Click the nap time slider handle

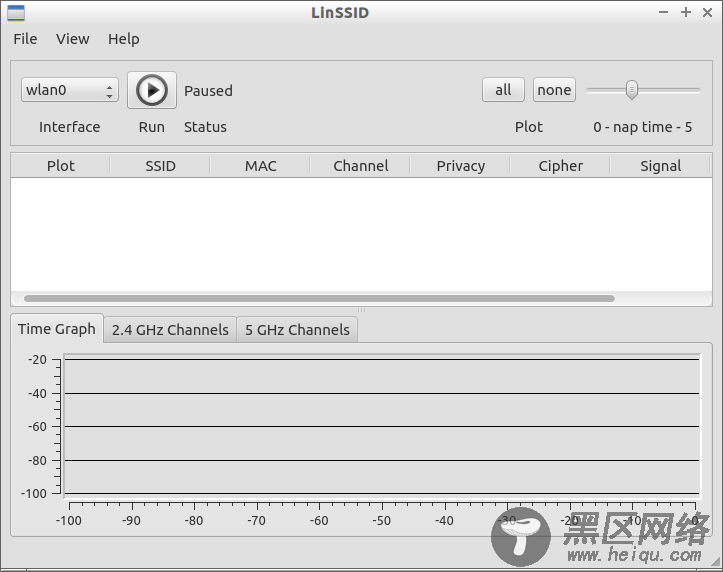pyautogui.click(x=632, y=90)
